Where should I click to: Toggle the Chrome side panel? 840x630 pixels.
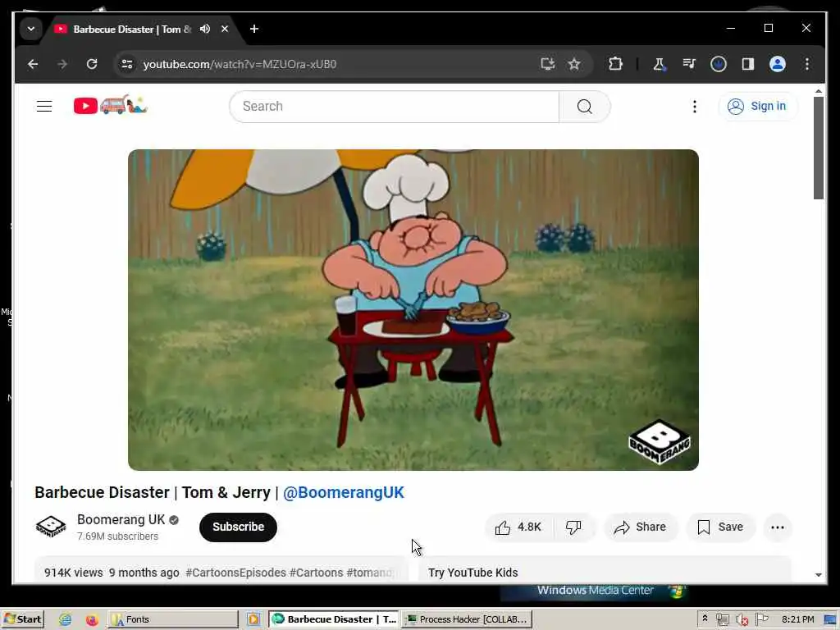[x=748, y=64]
